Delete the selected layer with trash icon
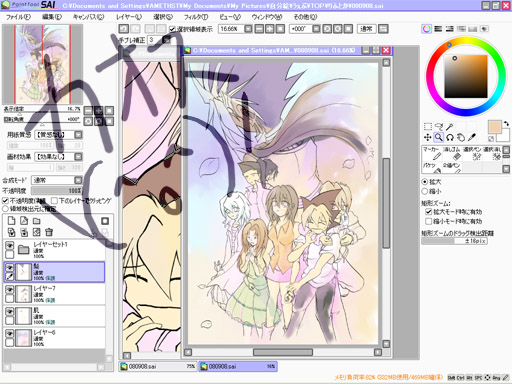This screenshot has height=384, width=512. point(49,232)
